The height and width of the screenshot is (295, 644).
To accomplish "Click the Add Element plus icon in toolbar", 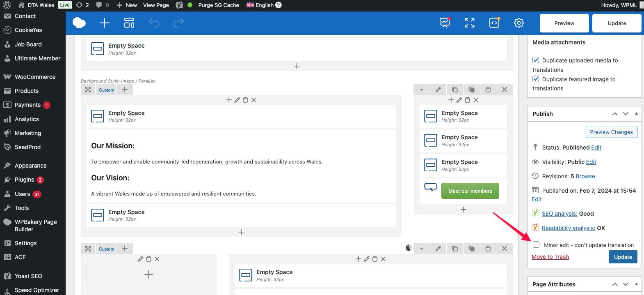I will (105, 23).
